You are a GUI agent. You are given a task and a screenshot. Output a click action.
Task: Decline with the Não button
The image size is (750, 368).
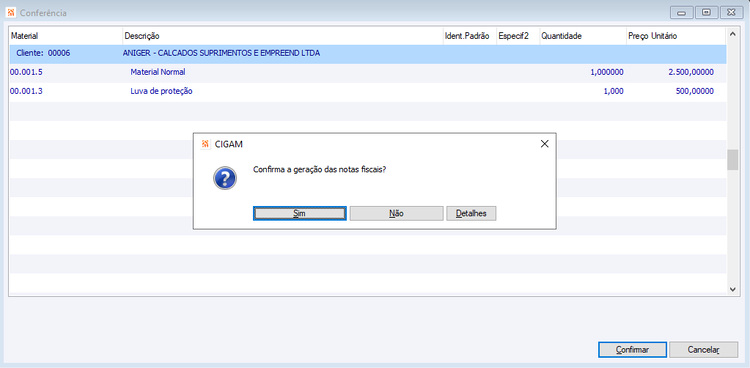pyautogui.click(x=397, y=213)
